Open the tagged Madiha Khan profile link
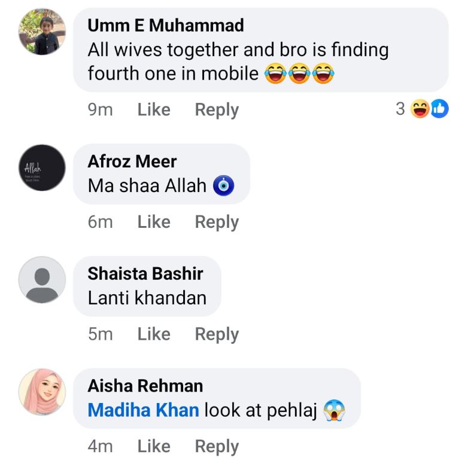This screenshot has height=476, width=465. [143, 410]
